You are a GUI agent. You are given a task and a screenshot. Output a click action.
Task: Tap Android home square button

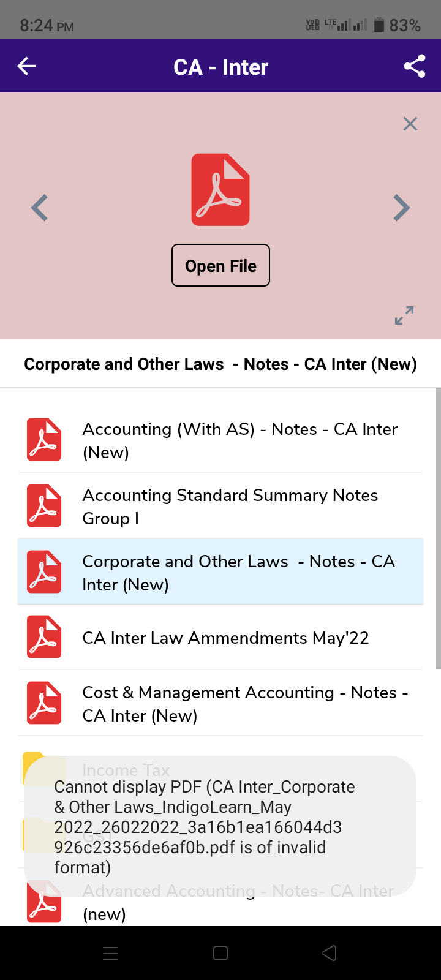pyautogui.click(x=221, y=953)
